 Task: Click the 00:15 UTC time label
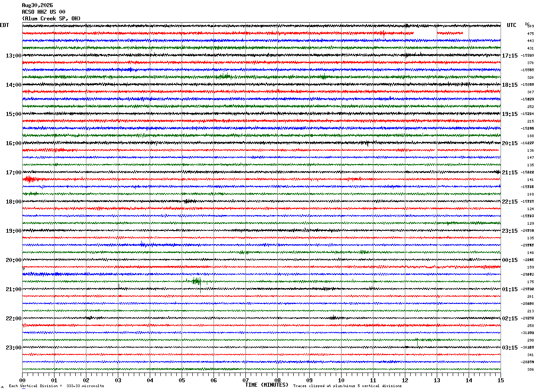click(x=510, y=260)
